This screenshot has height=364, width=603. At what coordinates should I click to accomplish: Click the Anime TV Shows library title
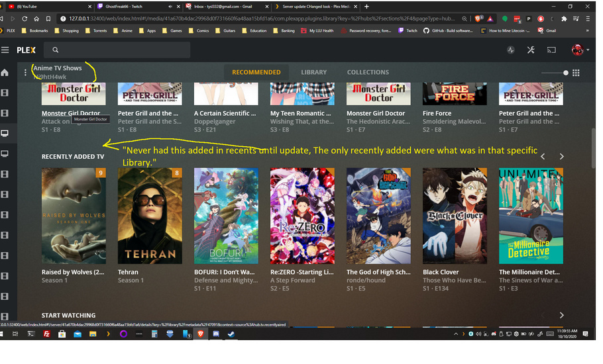coord(57,68)
